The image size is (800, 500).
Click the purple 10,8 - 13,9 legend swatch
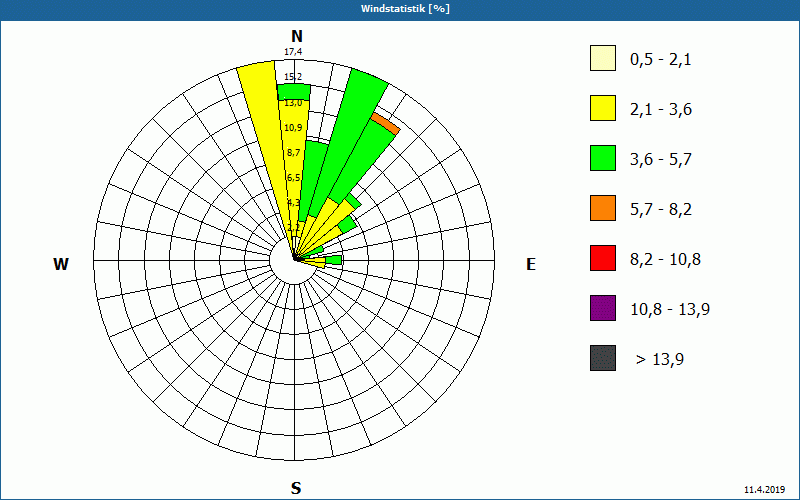pos(603,308)
